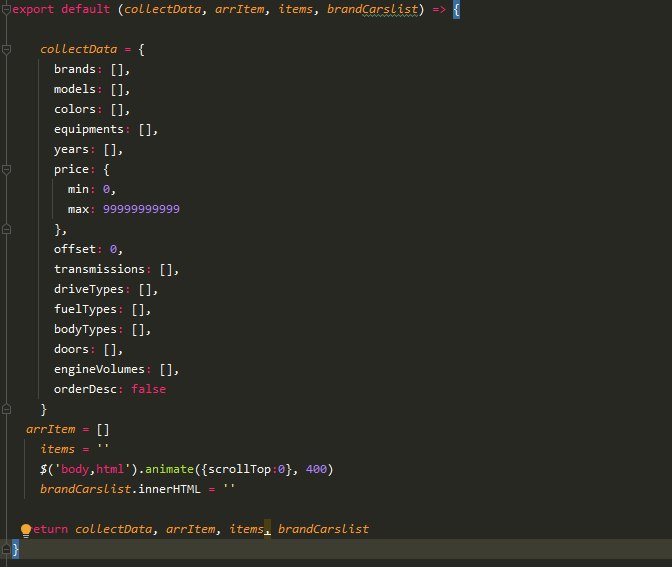This screenshot has height=567, width=672.
Task: Click the driveTypes property
Action: (89, 289)
